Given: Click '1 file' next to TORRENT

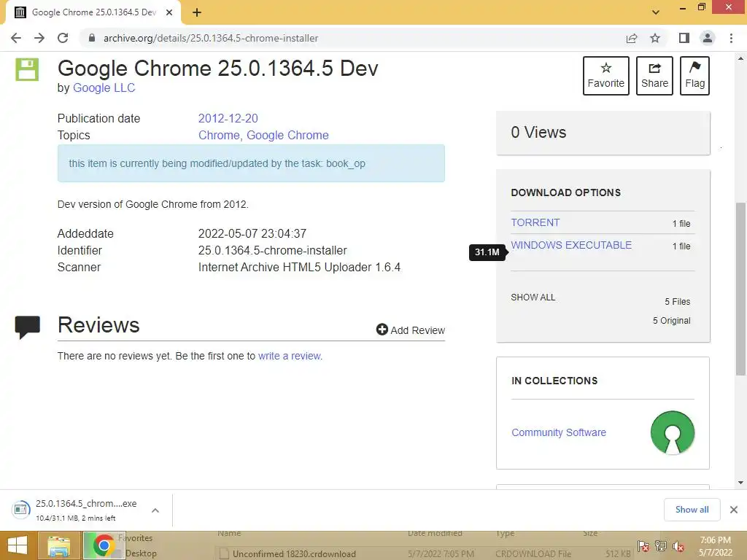Looking at the screenshot, I should (x=681, y=223).
